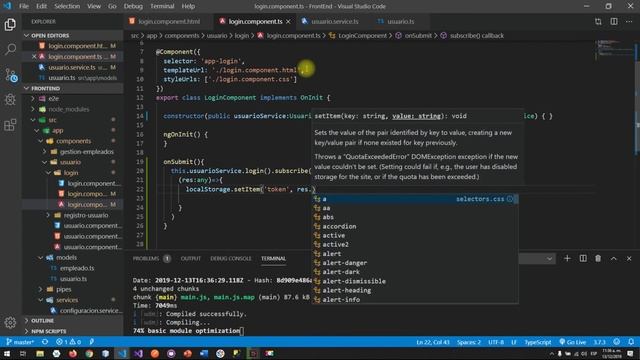Close the terminal panel
Viewport: 640px width, 360px height.
(629, 258)
